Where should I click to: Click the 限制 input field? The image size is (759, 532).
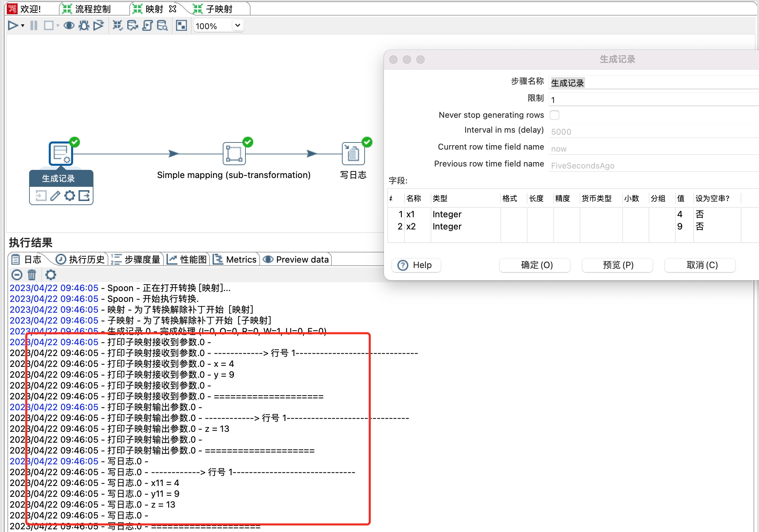[653, 100]
